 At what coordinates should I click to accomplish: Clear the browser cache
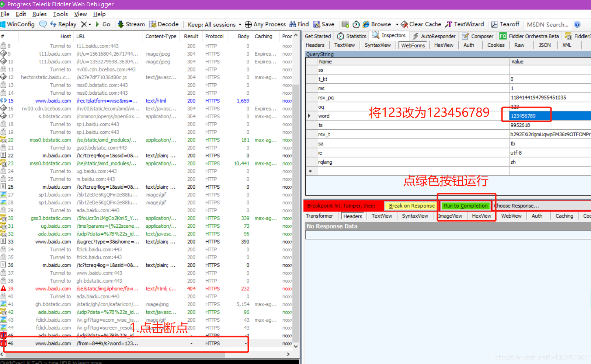(x=421, y=24)
